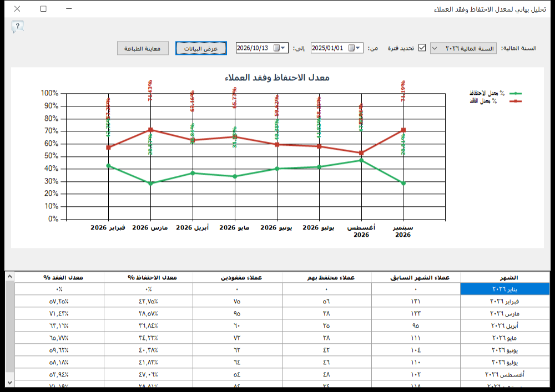Click the table scrollbar up arrow
Viewport: 555px width, 392px height.
pos(9,277)
